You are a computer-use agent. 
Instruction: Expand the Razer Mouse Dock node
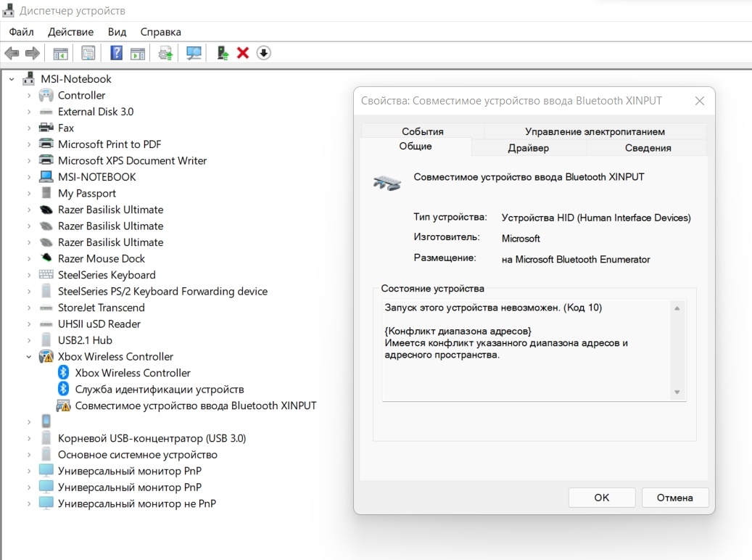coord(29,259)
